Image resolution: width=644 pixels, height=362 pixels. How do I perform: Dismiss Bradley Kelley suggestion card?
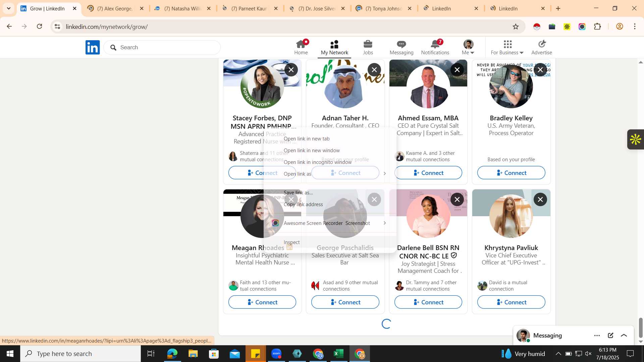pyautogui.click(x=540, y=70)
